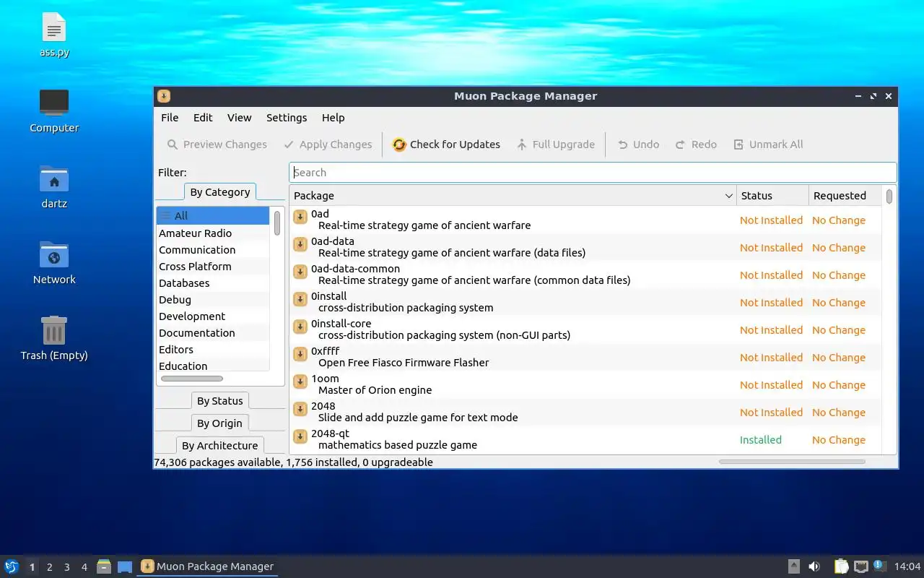The width and height of the screenshot is (924, 578).
Task: Click Preview Changes toolbar button
Action: [x=217, y=144]
